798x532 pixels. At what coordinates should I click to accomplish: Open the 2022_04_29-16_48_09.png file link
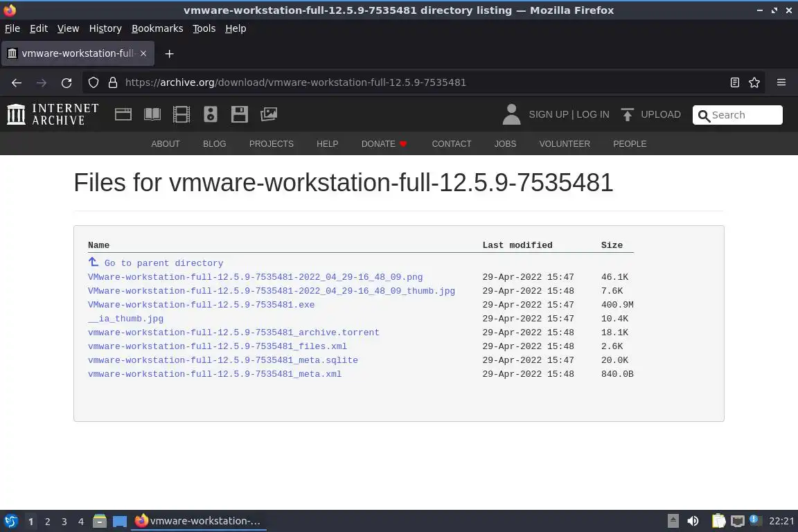pos(255,277)
